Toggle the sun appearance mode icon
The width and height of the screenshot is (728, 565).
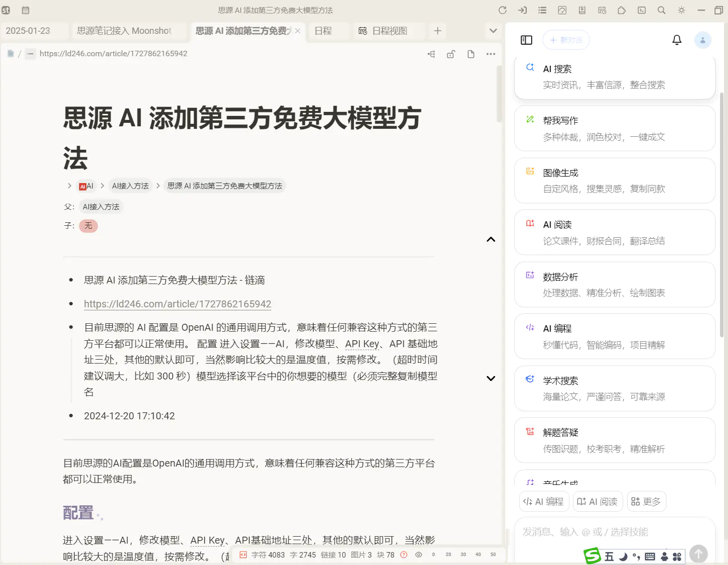681,10
